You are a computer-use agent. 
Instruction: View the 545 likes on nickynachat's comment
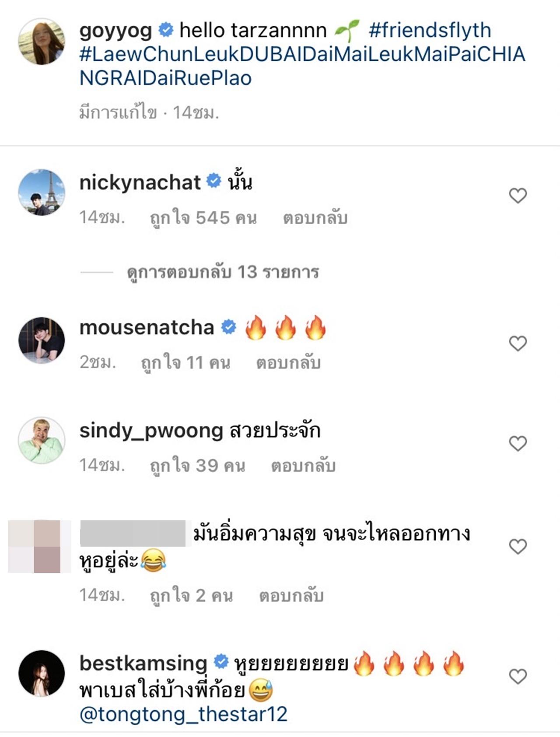[x=203, y=218]
